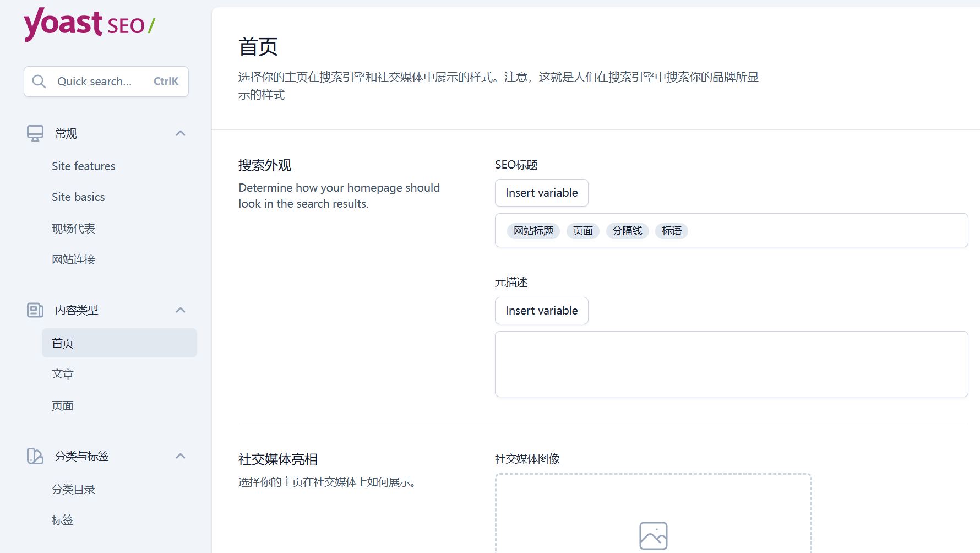Click the 搜索外观 heading text
The height and width of the screenshot is (553, 980).
[x=265, y=165]
